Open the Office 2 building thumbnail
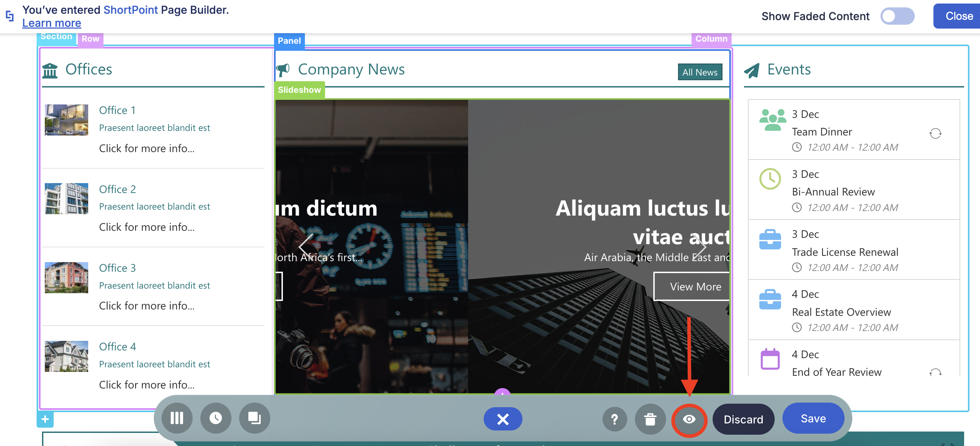This screenshot has width=980, height=446. (x=66, y=199)
